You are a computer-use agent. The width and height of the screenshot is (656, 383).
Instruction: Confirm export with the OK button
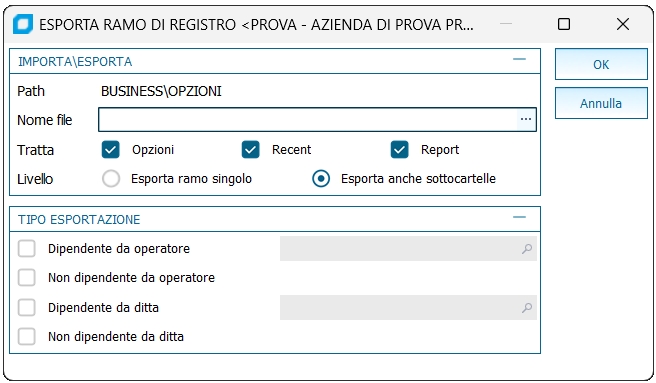(601, 64)
